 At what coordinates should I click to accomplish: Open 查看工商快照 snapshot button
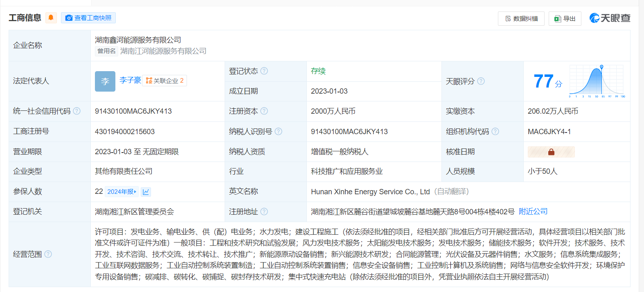pos(88,18)
